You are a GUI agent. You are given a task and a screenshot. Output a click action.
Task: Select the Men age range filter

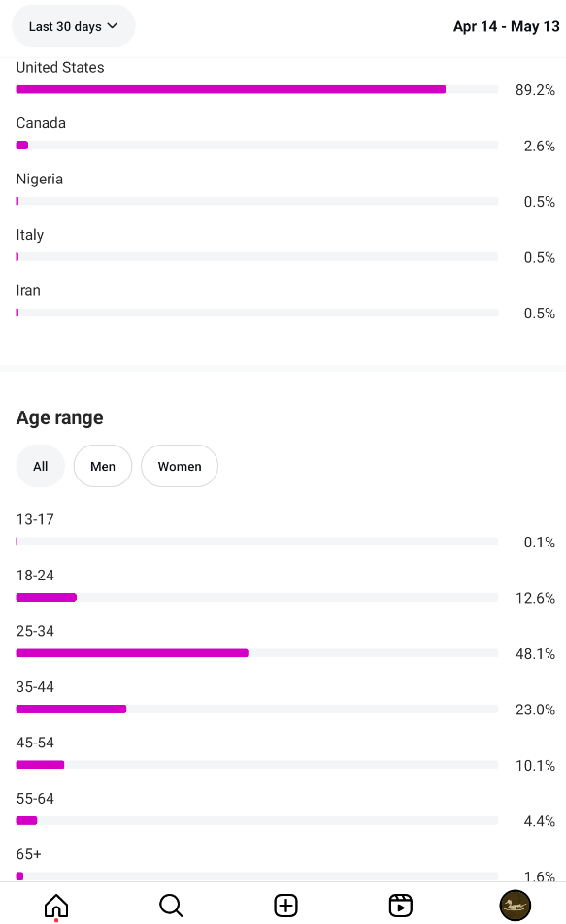point(103,466)
